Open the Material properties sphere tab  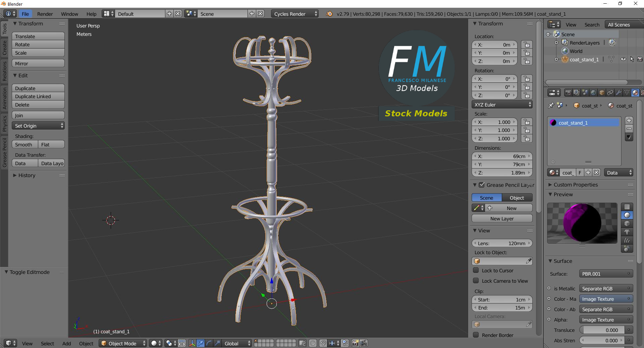[x=635, y=93]
